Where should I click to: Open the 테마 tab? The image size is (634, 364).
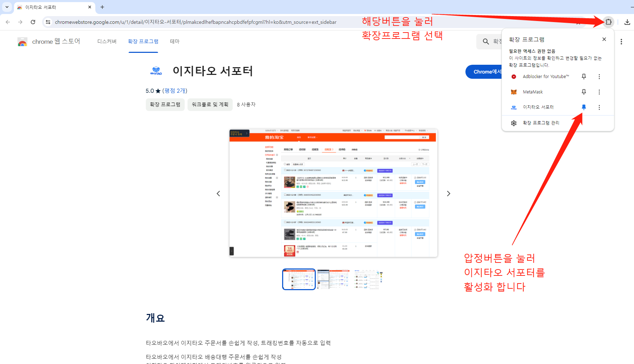click(x=175, y=41)
